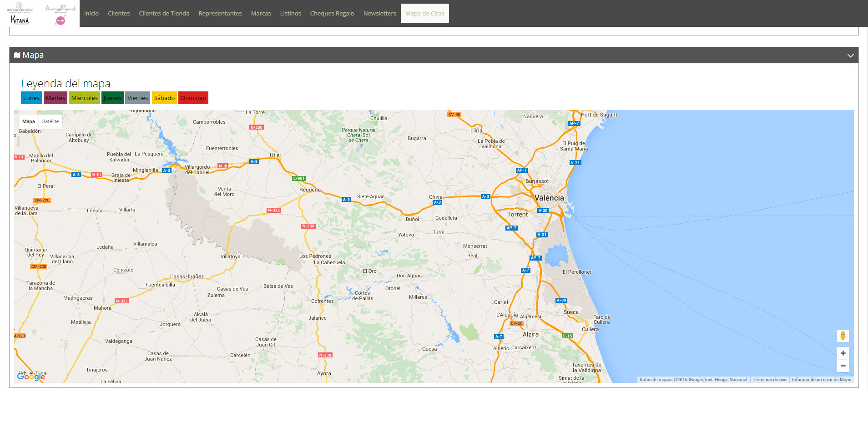Click Informar de un error de Maps
868x432 pixels.
point(821,380)
